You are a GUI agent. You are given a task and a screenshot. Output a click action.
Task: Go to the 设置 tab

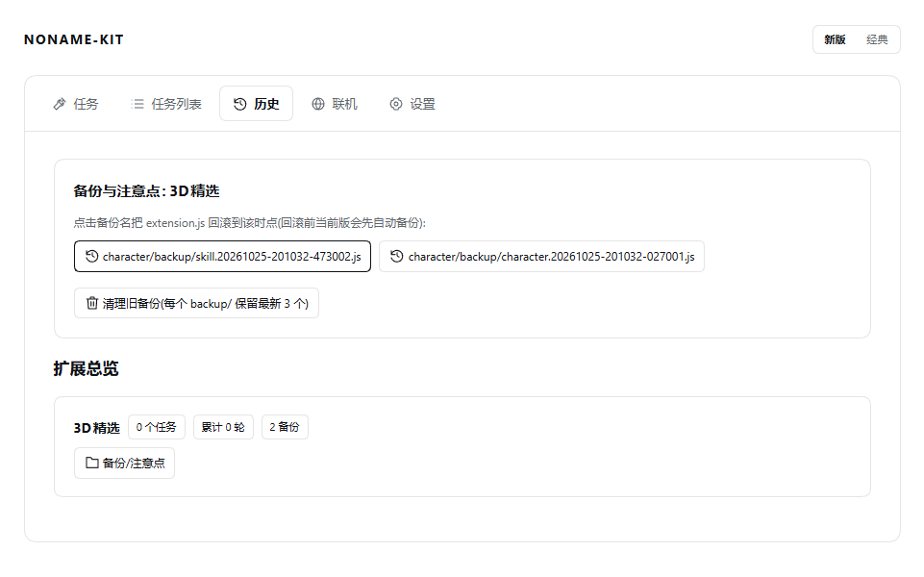click(x=412, y=104)
